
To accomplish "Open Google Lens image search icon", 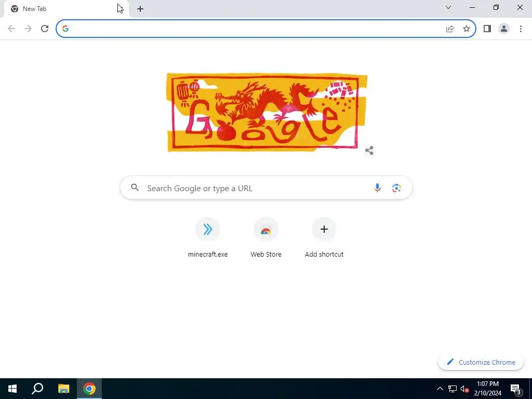I will (396, 188).
